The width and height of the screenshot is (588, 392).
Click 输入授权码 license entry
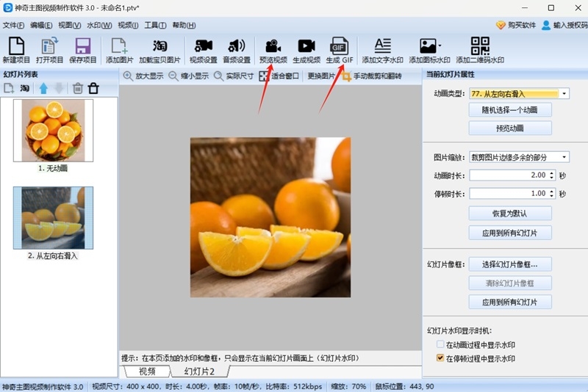[x=564, y=25]
